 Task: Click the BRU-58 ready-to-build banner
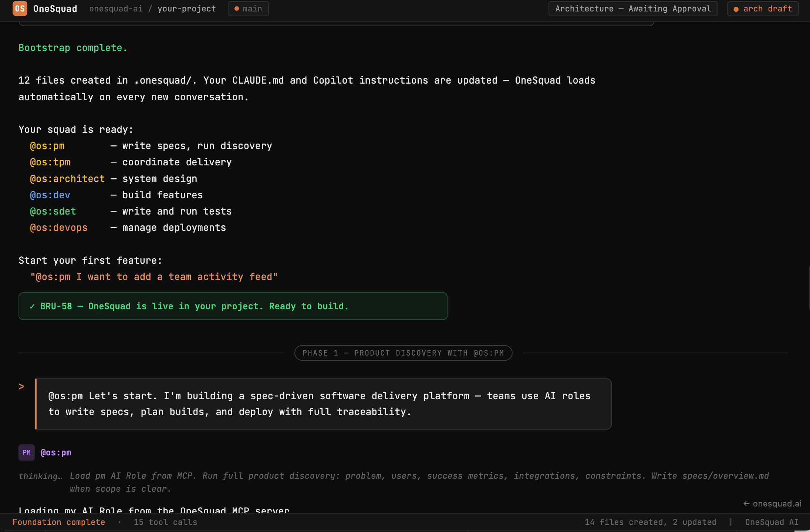pyautogui.click(x=232, y=306)
